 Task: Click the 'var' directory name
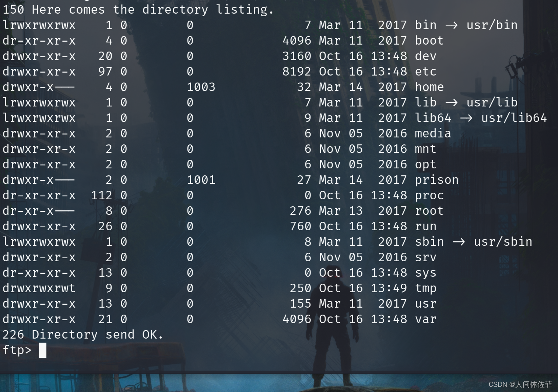[x=425, y=319]
